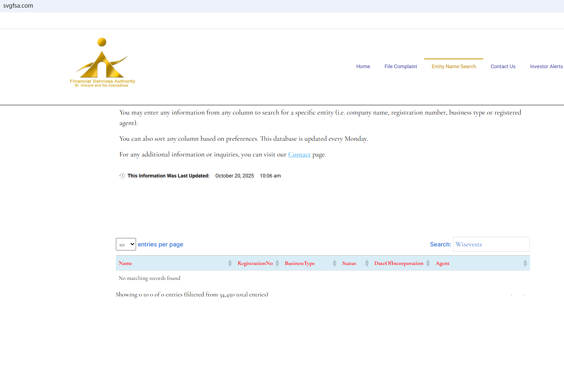Screen dimensions: 564x392
Task: Click the BusinessType column header text
Action: [300, 263]
